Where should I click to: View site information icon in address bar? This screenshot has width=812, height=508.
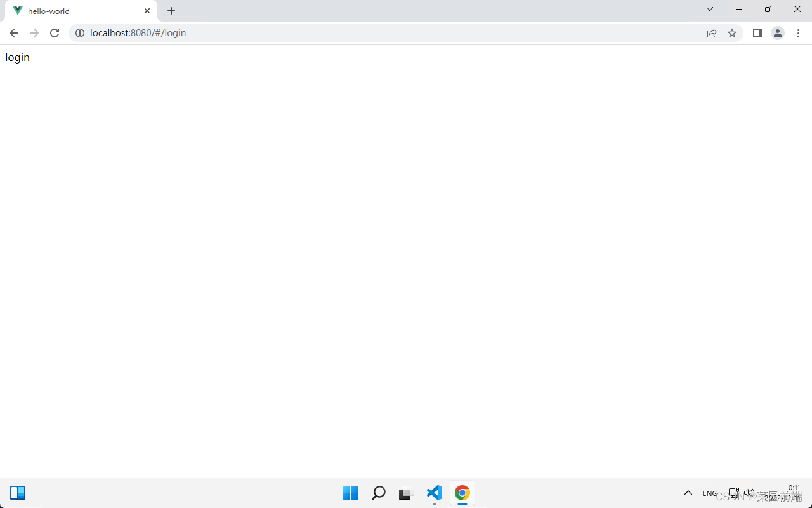pos(80,33)
